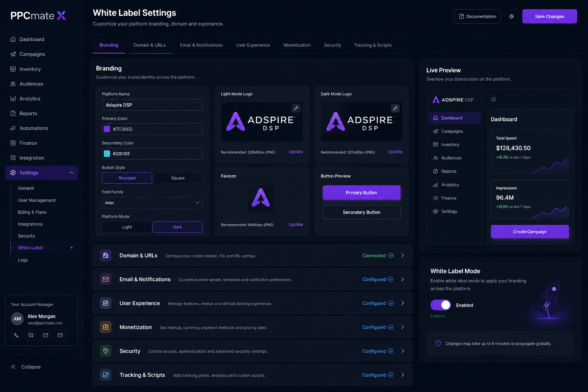Click the Finance icon in sidebar

[13, 143]
